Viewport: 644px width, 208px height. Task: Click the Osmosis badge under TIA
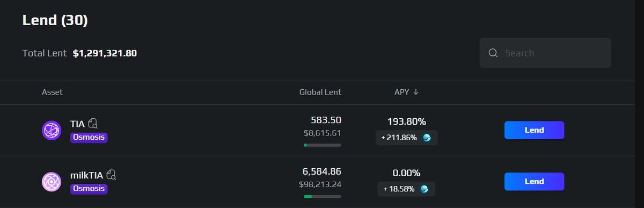[89, 138]
